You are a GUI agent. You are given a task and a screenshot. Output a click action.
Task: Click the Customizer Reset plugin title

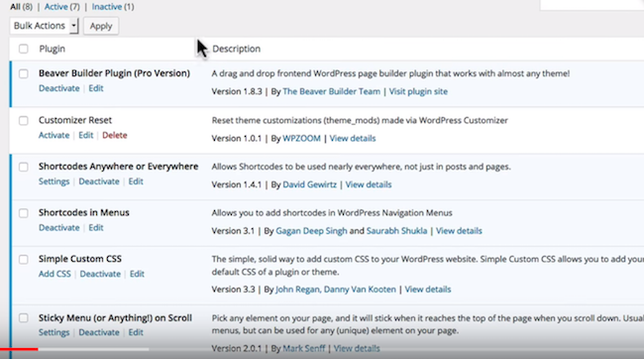coord(75,120)
